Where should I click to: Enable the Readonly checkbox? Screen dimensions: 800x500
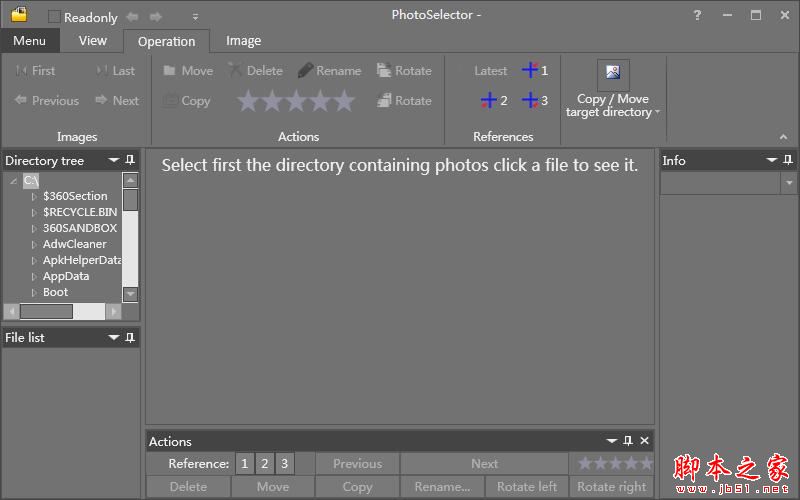pos(54,17)
